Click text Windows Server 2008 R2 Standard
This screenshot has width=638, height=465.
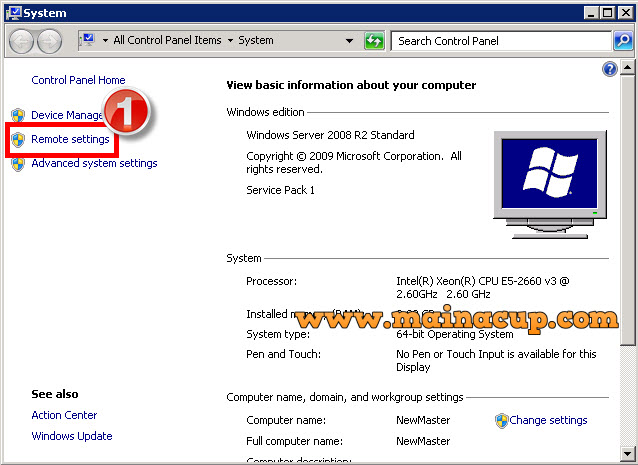pyautogui.click(x=330, y=135)
